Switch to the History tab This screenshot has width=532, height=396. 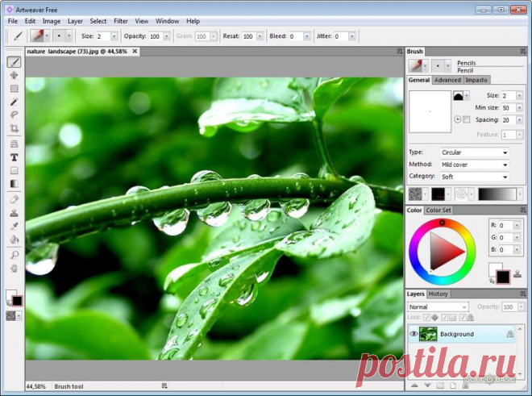[x=438, y=294]
